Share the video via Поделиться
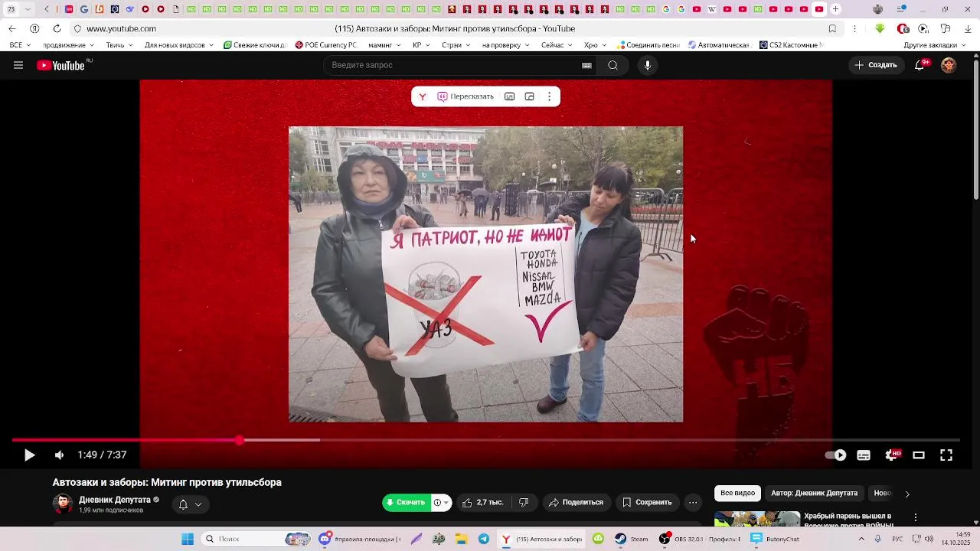 (576, 503)
